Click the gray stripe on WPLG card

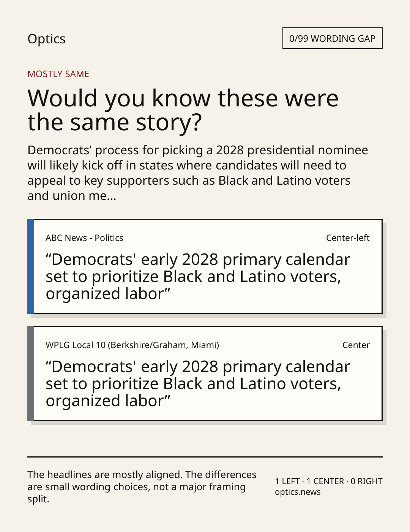31,374
